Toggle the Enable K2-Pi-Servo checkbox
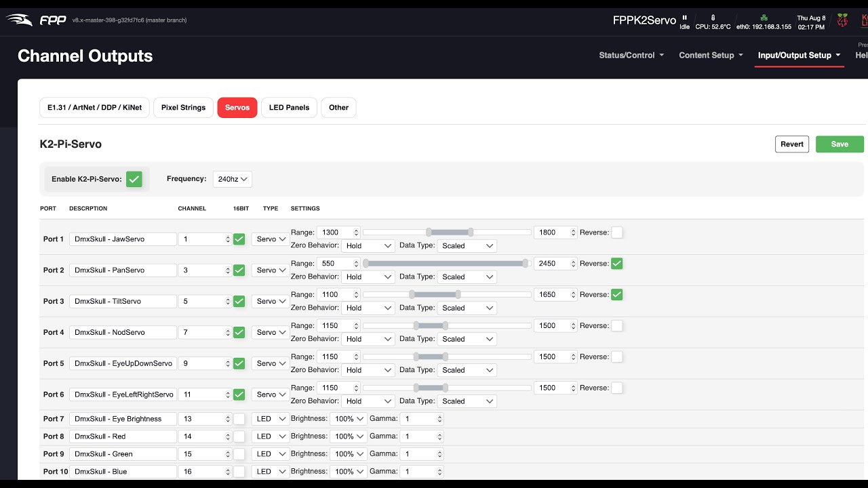 pyautogui.click(x=134, y=179)
